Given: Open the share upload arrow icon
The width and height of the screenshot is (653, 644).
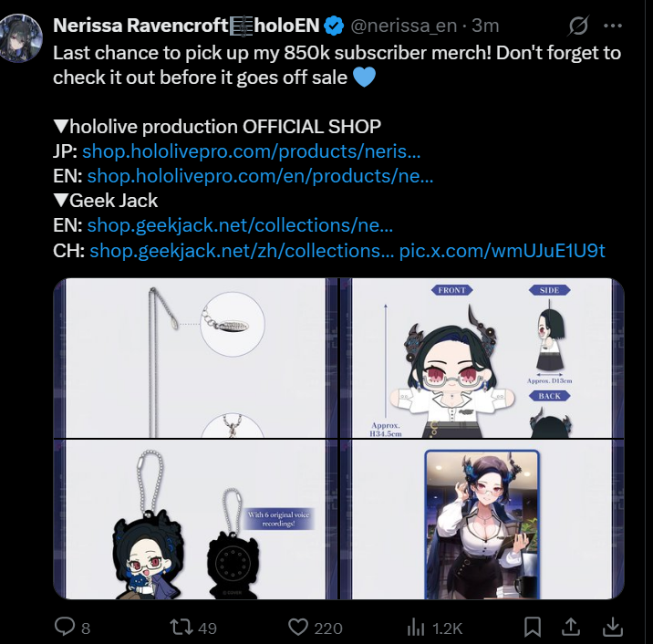Looking at the screenshot, I should coord(571,627).
